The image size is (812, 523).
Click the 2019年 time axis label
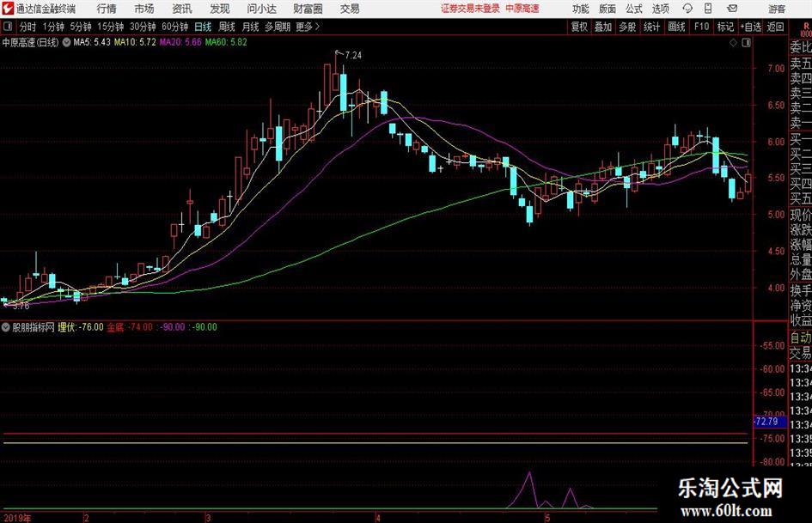17,518
